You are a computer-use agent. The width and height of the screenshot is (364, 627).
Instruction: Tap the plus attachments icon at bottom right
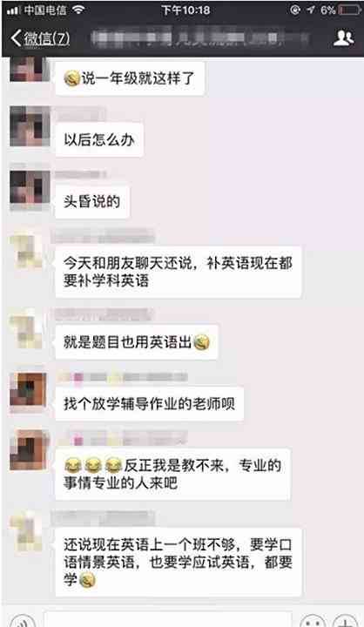(345, 621)
